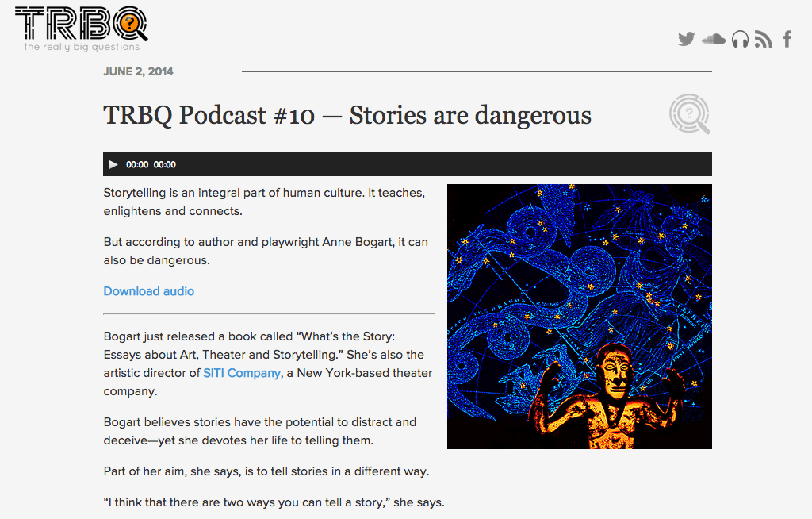Screen dimensions: 812x519
Task: Click the elapsed time in audio player
Action: click(137, 165)
